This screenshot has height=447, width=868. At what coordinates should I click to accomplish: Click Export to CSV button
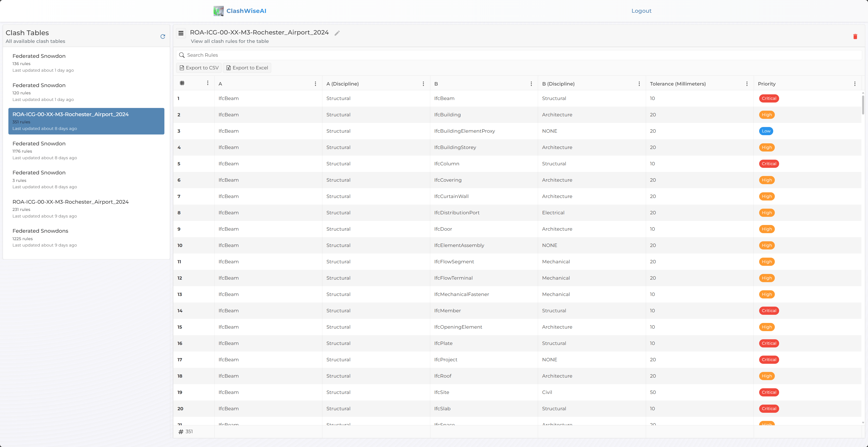point(199,68)
